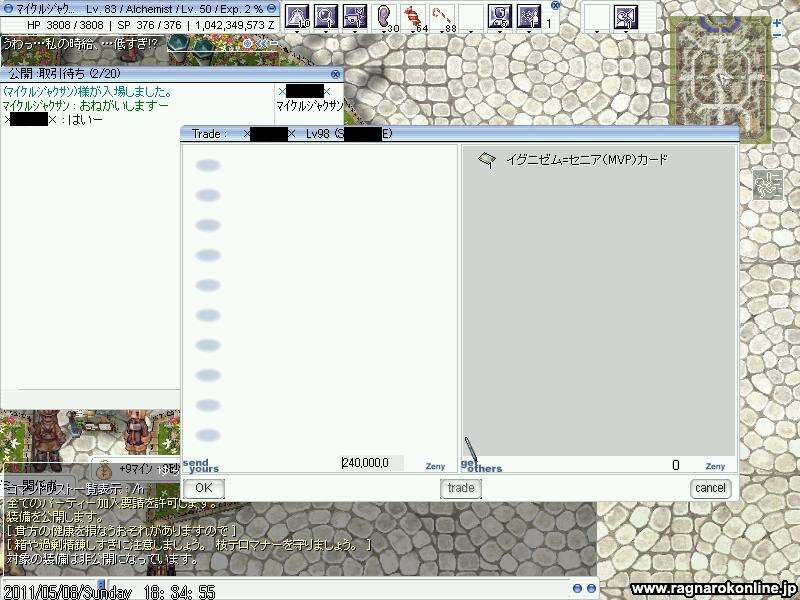The image size is (800, 600).
Task: Click the maze icon below the minimap
Action: coord(768,185)
